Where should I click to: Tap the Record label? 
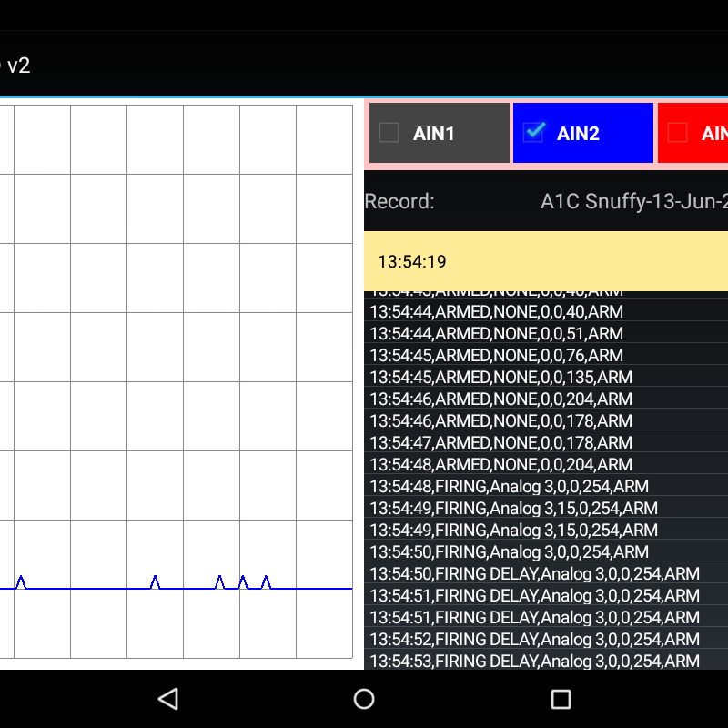(x=399, y=201)
